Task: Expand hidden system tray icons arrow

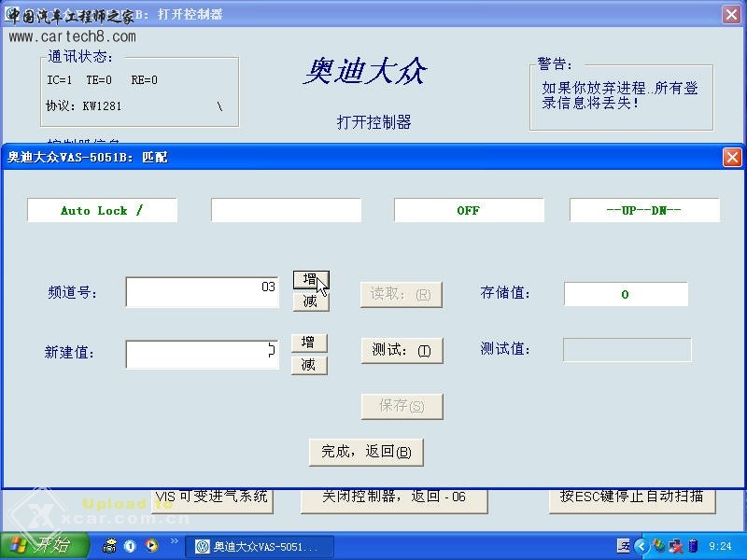Action: tap(641, 546)
